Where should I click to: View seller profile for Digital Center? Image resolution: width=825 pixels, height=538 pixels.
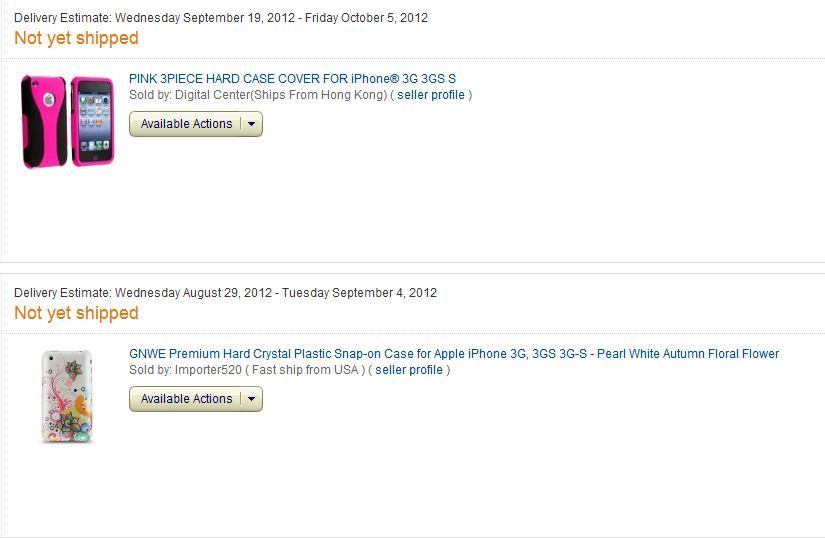tap(431, 95)
